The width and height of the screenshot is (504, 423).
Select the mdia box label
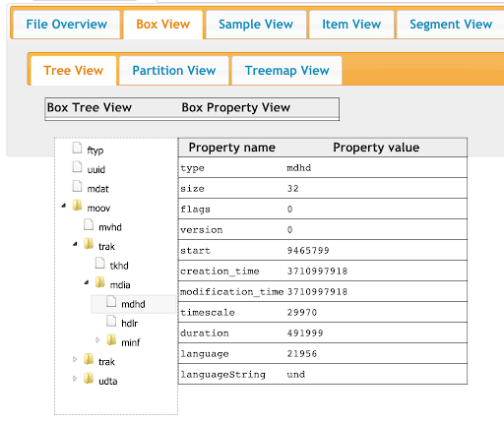[120, 285]
